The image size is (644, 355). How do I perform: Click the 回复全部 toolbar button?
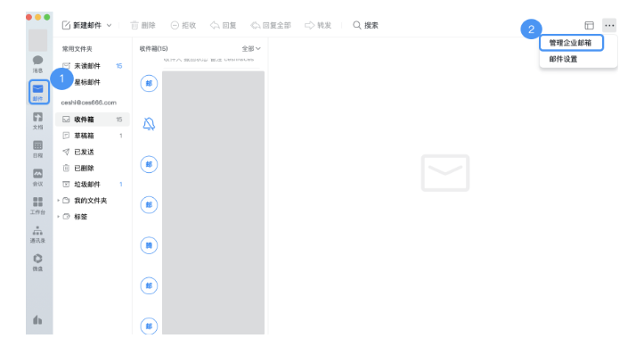click(271, 26)
